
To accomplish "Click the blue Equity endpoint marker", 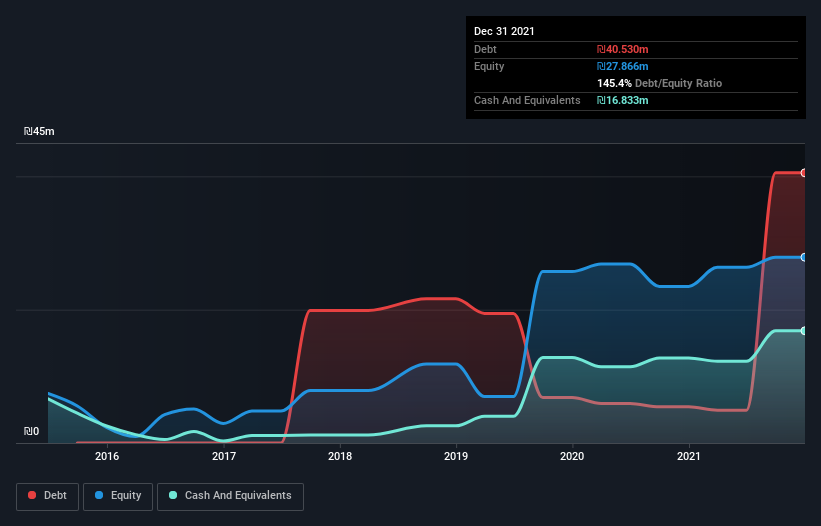I will click(804, 258).
